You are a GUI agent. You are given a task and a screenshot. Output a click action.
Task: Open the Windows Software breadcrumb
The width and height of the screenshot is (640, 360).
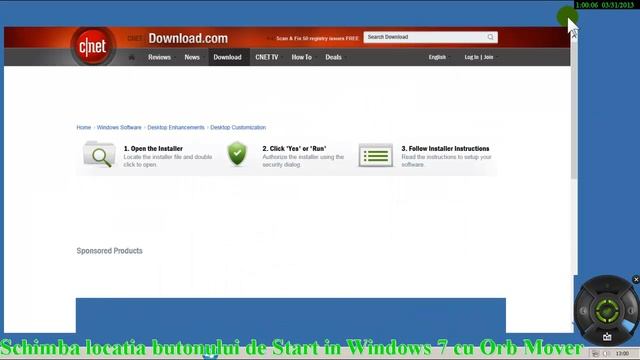(x=119, y=127)
